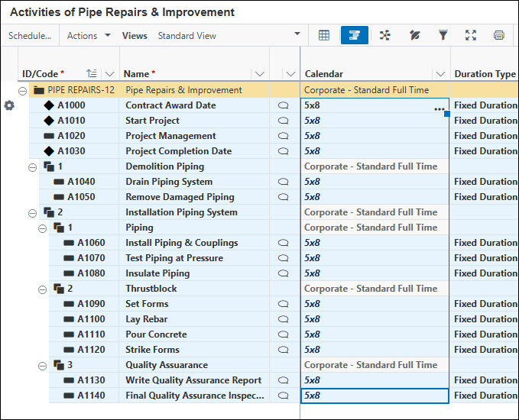Click Fixed Duration cell for A1070
This screenshot has width=519, height=420.
[x=484, y=258]
